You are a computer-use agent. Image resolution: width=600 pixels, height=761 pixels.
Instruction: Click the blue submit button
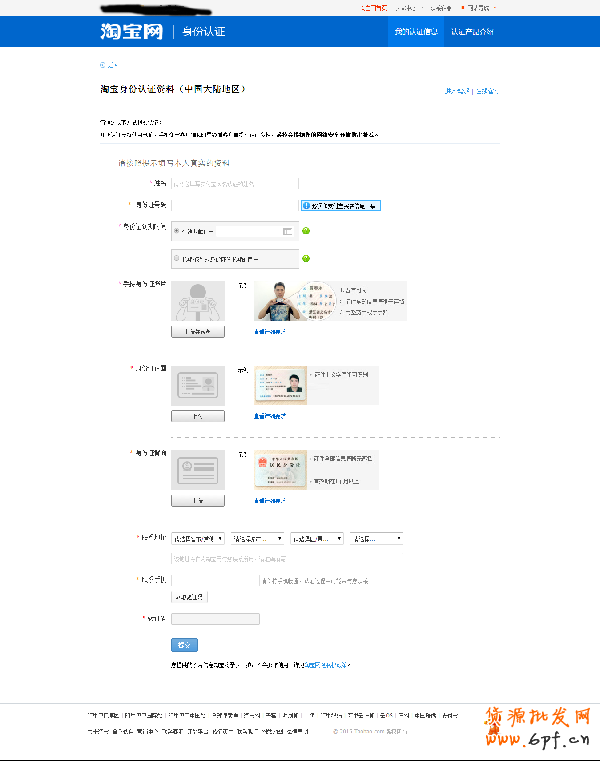coord(184,644)
